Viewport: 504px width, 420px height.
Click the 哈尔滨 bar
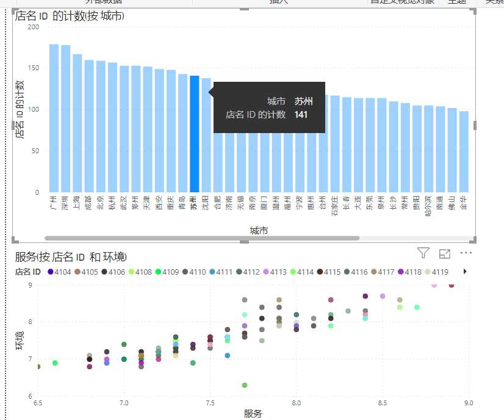click(428, 149)
